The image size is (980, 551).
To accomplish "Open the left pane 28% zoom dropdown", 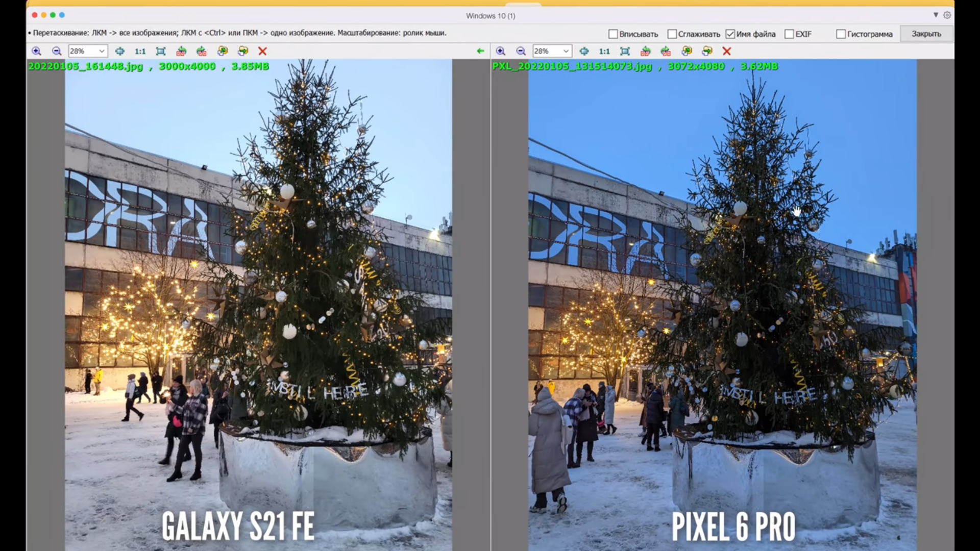I will (x=102, y=51).
